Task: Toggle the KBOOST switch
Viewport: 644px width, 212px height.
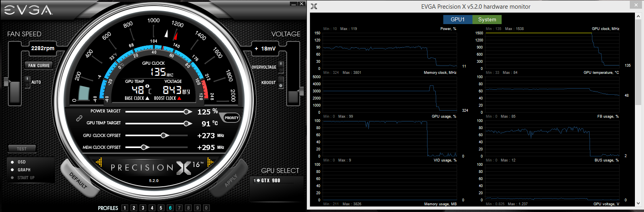Action: click(x=281, y=83)
